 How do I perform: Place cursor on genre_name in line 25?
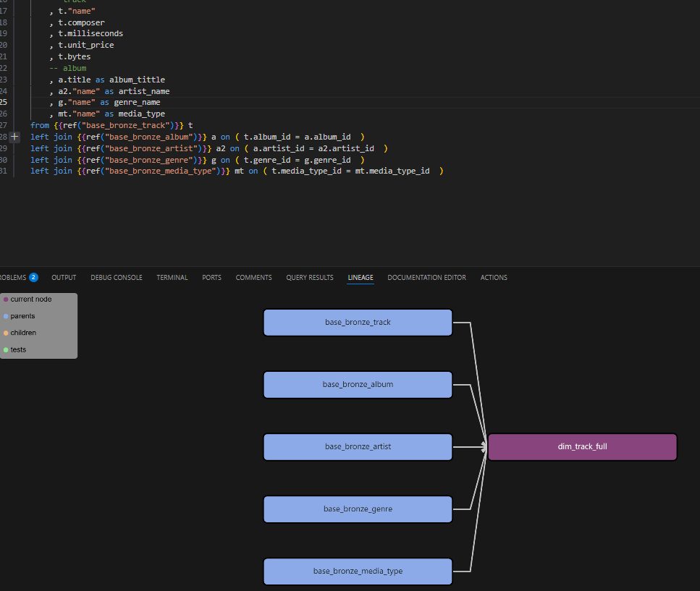pos(137,103)
